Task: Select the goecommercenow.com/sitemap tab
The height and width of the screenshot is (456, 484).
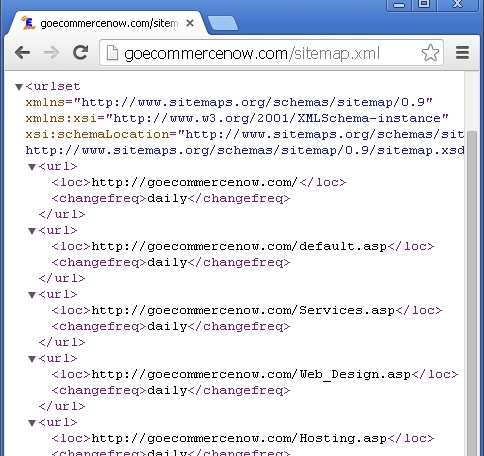Action: click(107, 23)
